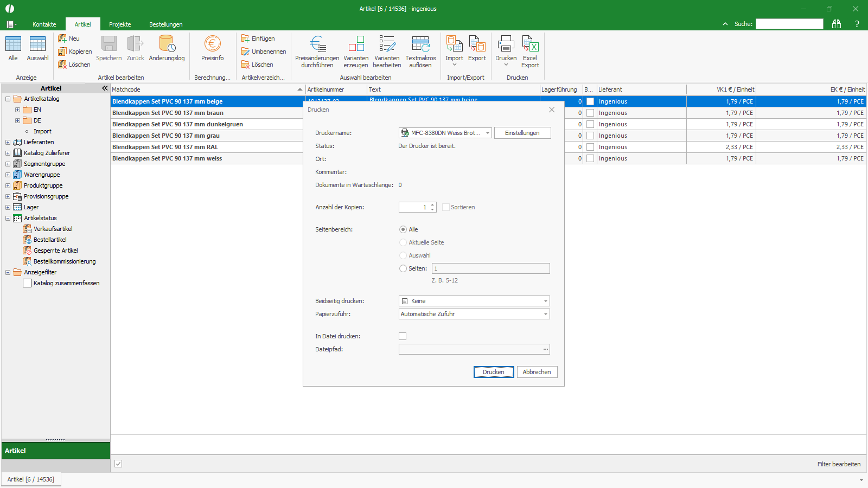Screen dimensions: 868x488
Task: Switch to the Bestellungen tab
Action: click(166, 24)
